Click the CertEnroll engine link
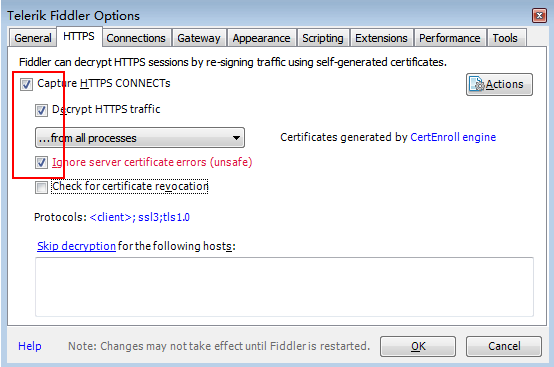Image resolution: width=554 pixels, height=367 pixels. click(453, 137)
